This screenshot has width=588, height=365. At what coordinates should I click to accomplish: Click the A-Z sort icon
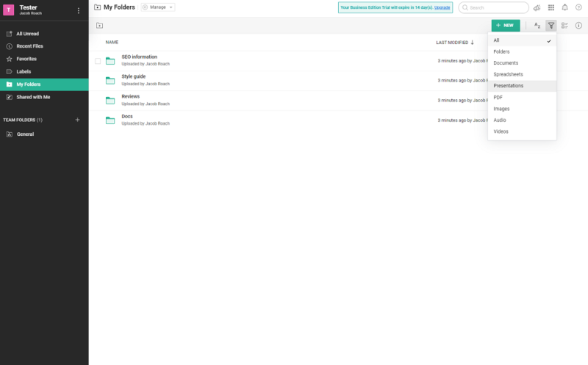point(537,26)
